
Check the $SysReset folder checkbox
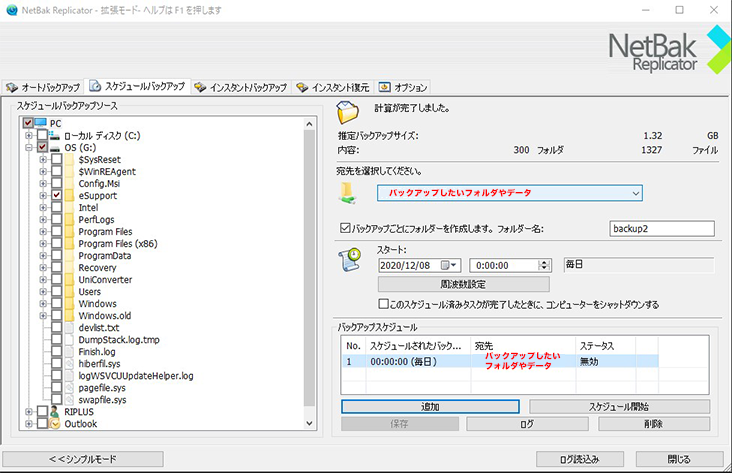tap(56, 159)
